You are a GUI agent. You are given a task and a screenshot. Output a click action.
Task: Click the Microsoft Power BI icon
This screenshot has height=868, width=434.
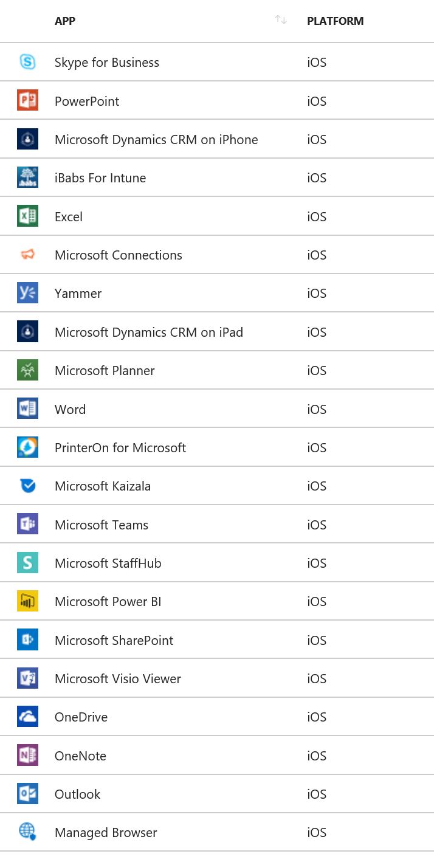27,601
